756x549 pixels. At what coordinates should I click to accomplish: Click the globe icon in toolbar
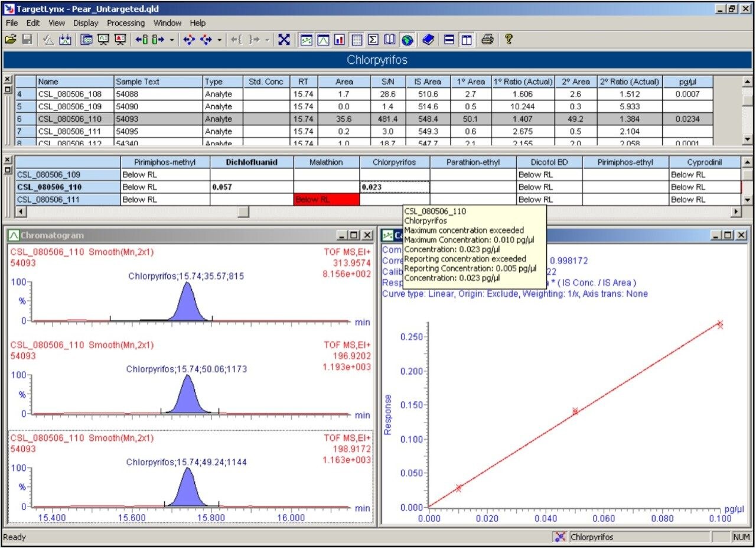pyautogui.click(x=407, y=40)
